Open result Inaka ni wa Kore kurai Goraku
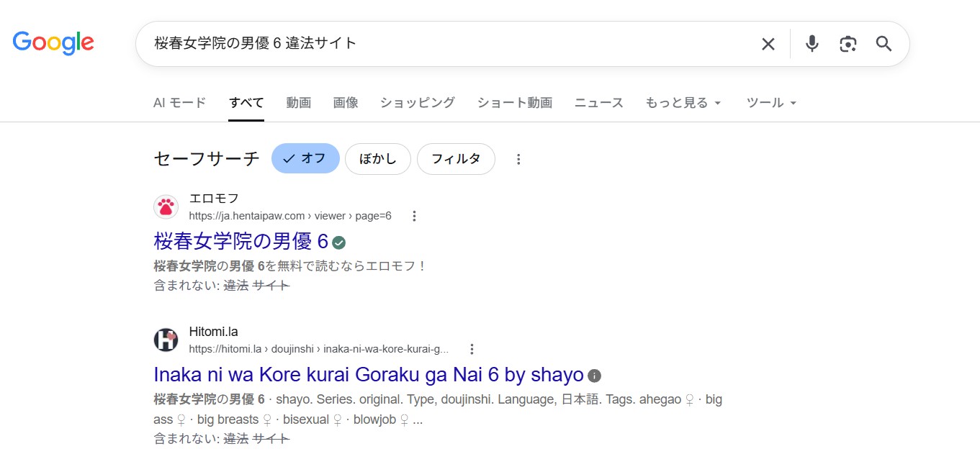The image size is (980, 472). click(369, 375)
